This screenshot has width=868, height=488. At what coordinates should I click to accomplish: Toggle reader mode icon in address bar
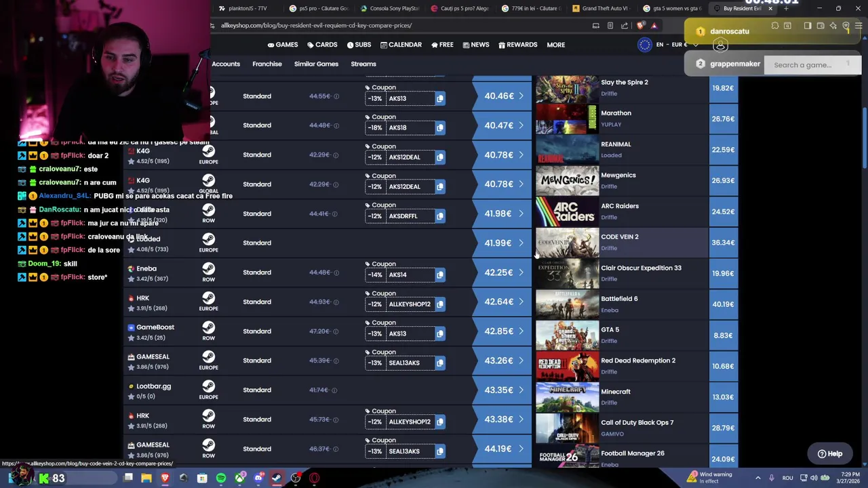pos(610,26)
